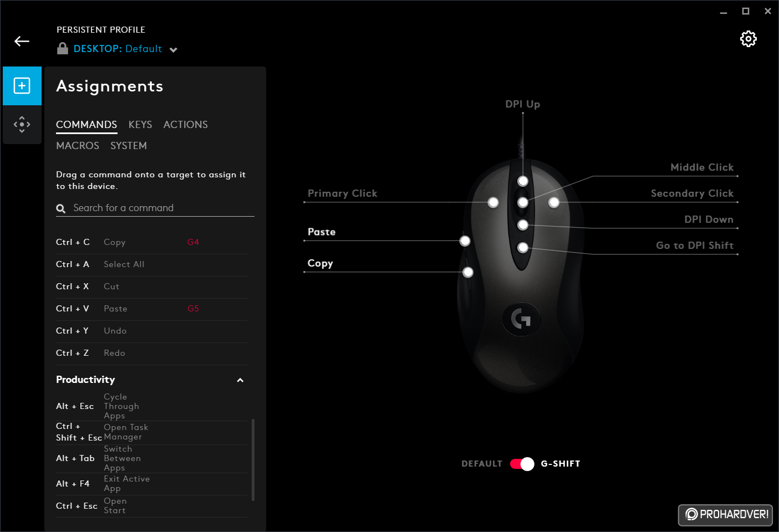Select Alt + Esc Cycle Through Apps

click(x=151, y=406)
